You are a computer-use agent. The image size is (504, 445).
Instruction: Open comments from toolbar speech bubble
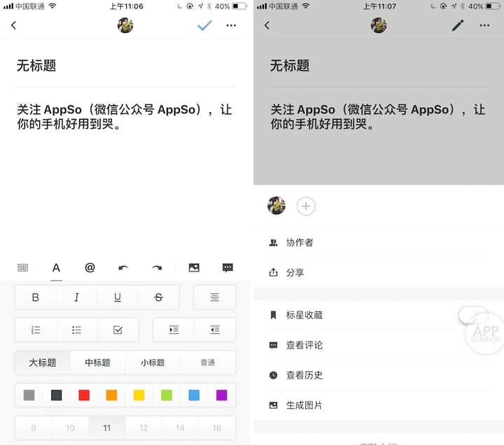227,268
